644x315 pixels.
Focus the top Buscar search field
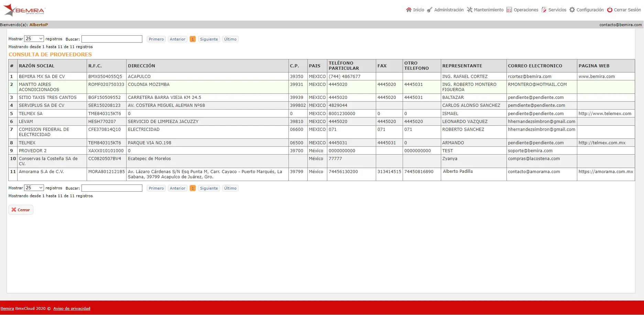pyautogui.click(x=112, y=39)
